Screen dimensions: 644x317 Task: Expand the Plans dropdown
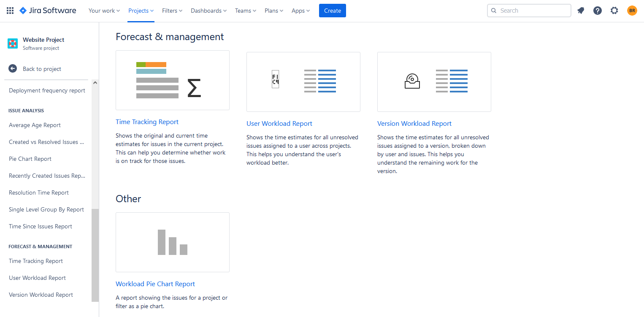(274, 11)
